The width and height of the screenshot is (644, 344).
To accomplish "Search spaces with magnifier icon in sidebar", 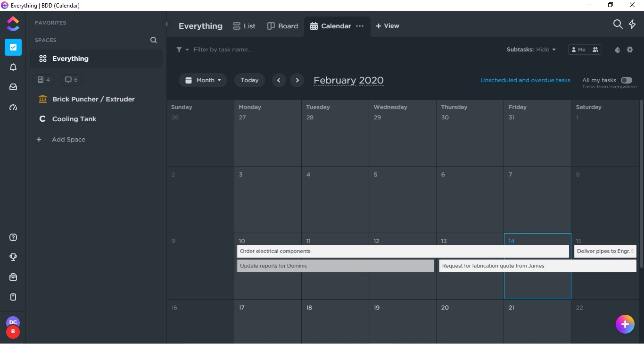I will click(x=153, y=40).
